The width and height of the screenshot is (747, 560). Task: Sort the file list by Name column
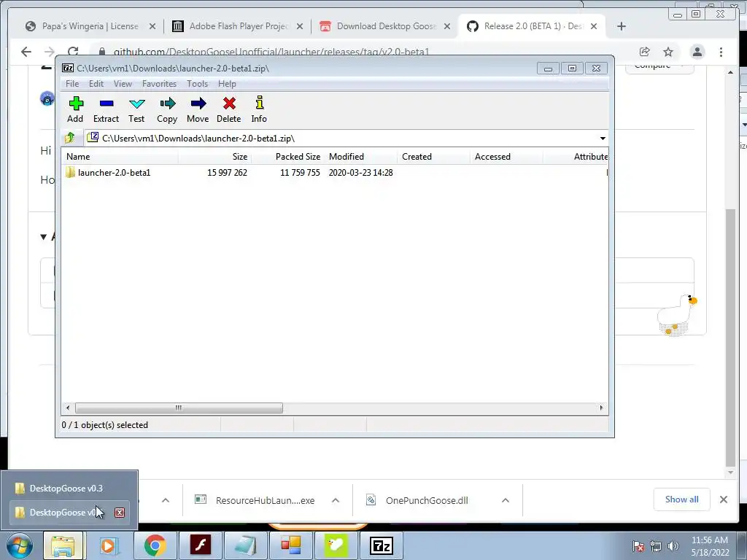pos(120,157)
